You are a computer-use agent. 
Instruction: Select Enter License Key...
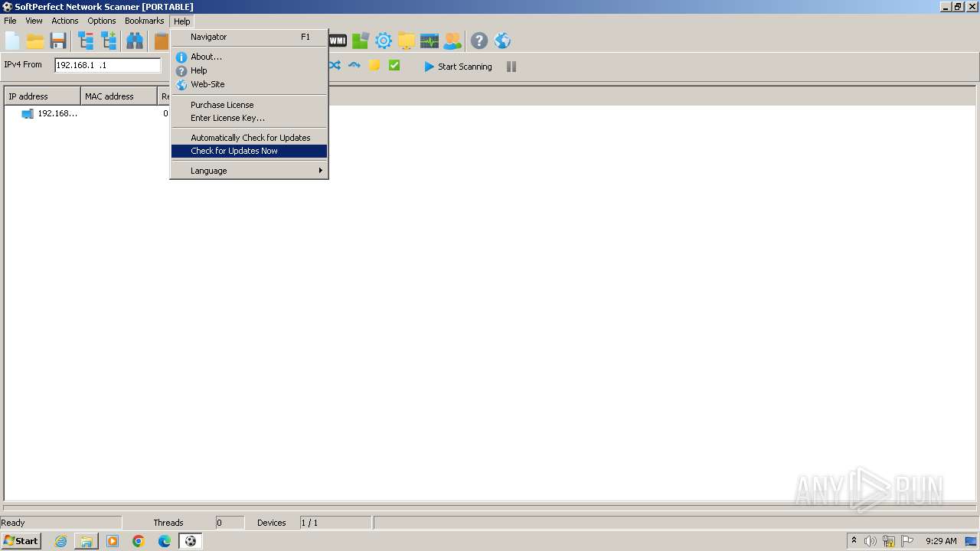click(x=250, y=118)
